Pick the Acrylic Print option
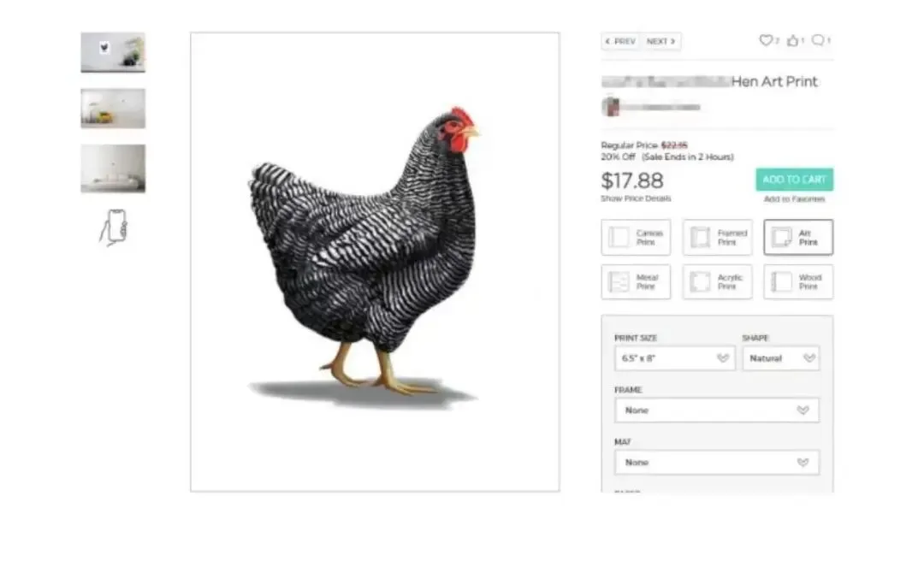The height and width of the screenshot is (561, 924). 717,281
